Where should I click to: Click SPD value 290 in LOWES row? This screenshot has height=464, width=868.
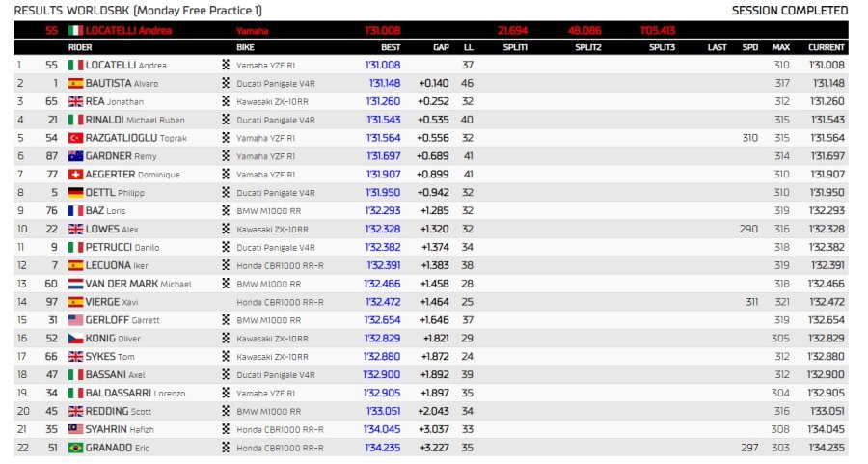pos(749,229)
